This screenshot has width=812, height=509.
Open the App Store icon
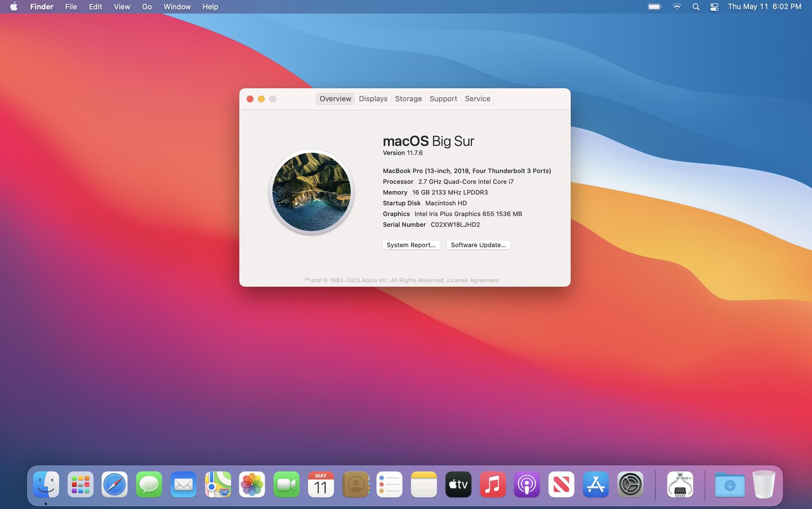[596, 484]
